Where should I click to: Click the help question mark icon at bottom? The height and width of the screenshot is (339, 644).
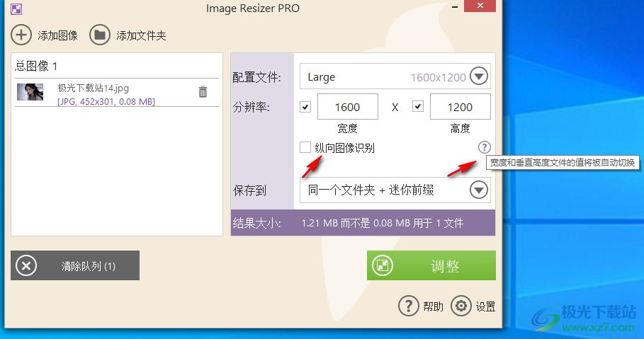(409, 306)
